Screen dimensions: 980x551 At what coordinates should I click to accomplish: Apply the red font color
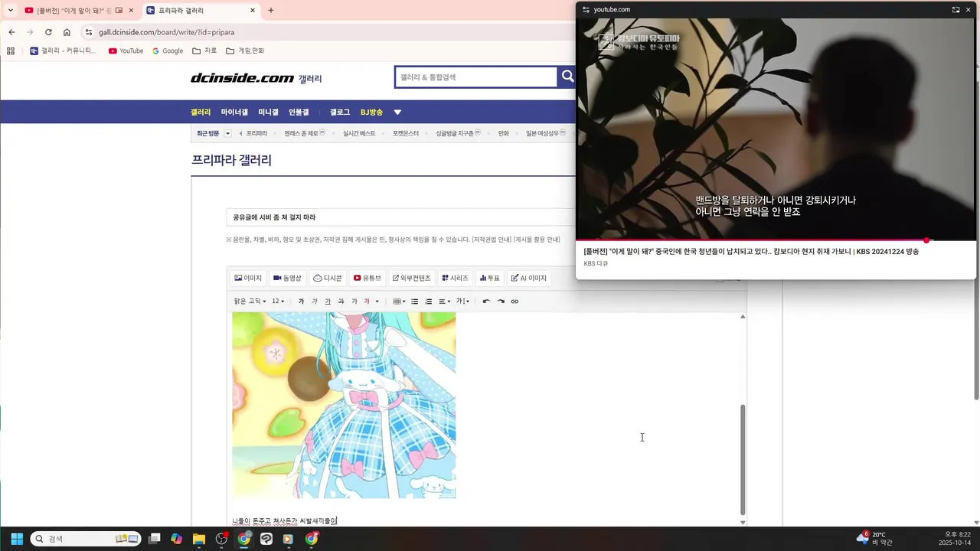(367, 302)
